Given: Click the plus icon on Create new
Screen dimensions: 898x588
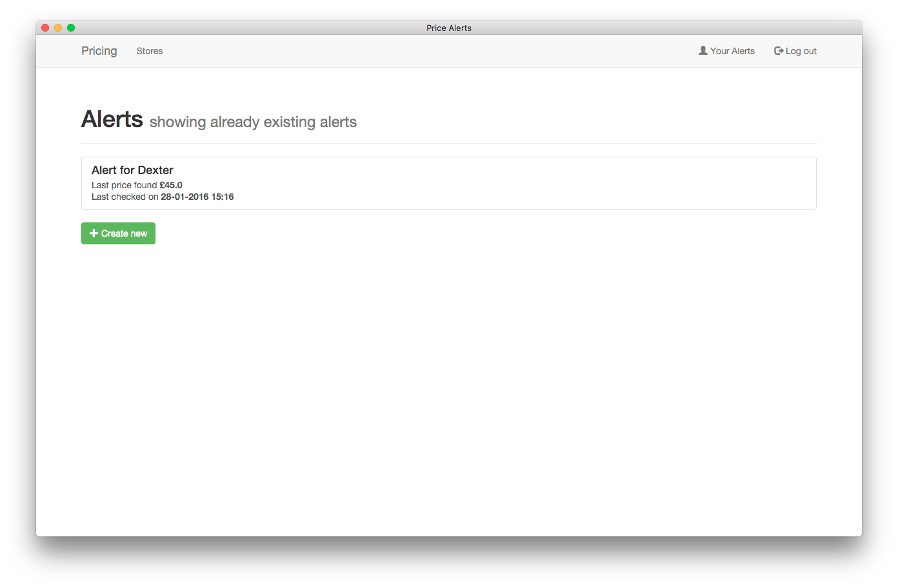Looking at the screenshot, I should [x=94, y=233].
